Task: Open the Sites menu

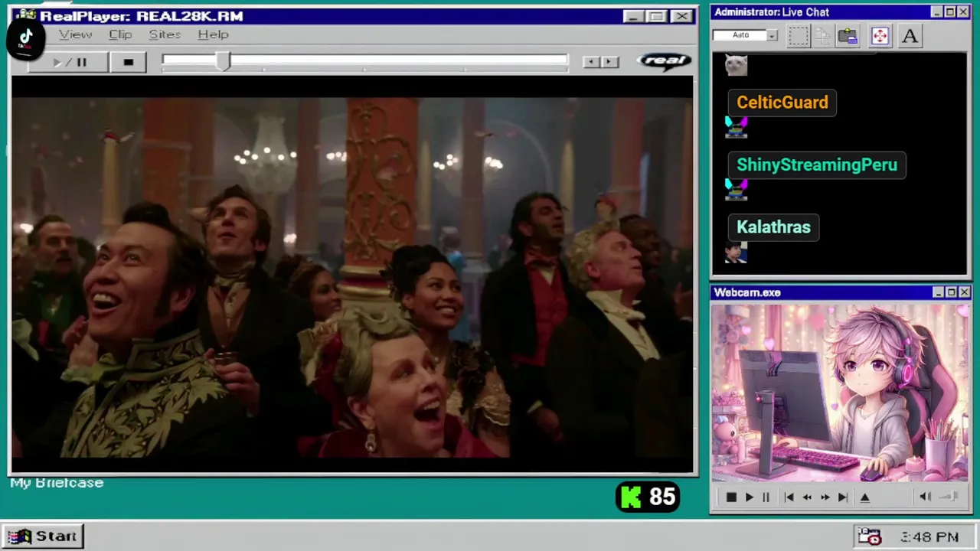Action: tap(165, 34)
